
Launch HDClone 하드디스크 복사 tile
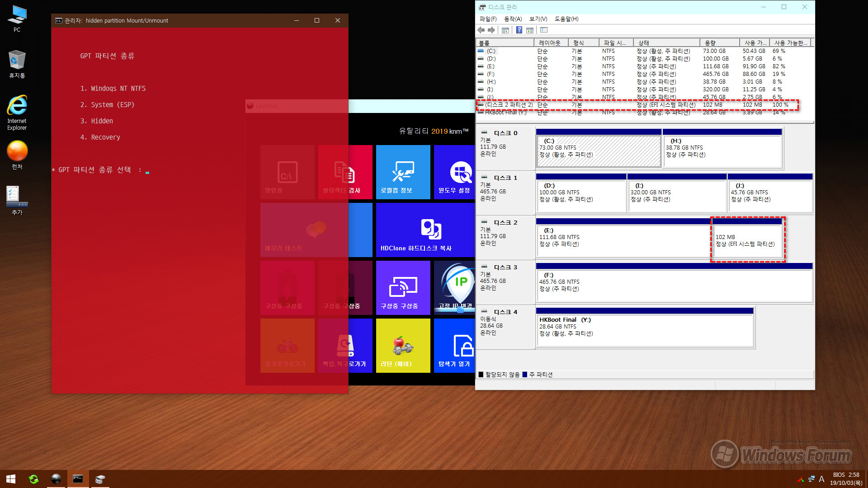tap(425, 230)
